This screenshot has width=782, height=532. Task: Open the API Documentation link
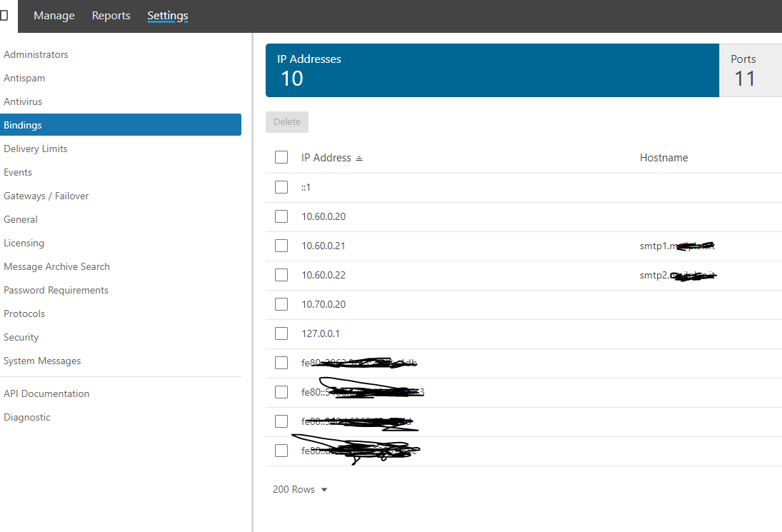tap(46, 393)
